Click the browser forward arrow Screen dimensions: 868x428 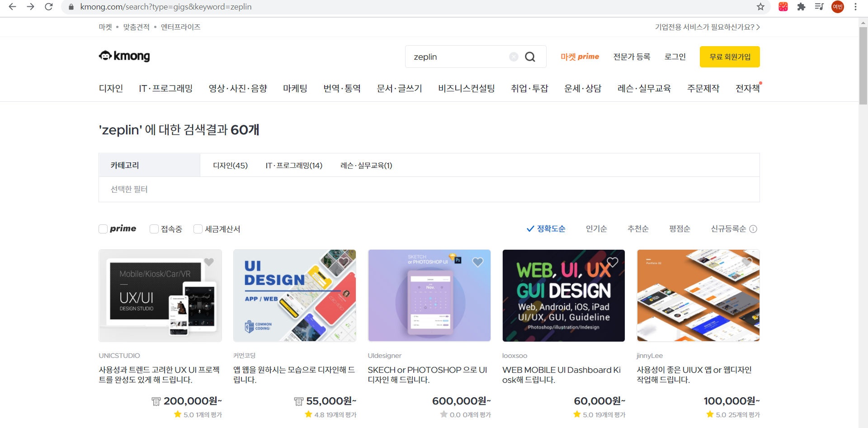point(30,7)
